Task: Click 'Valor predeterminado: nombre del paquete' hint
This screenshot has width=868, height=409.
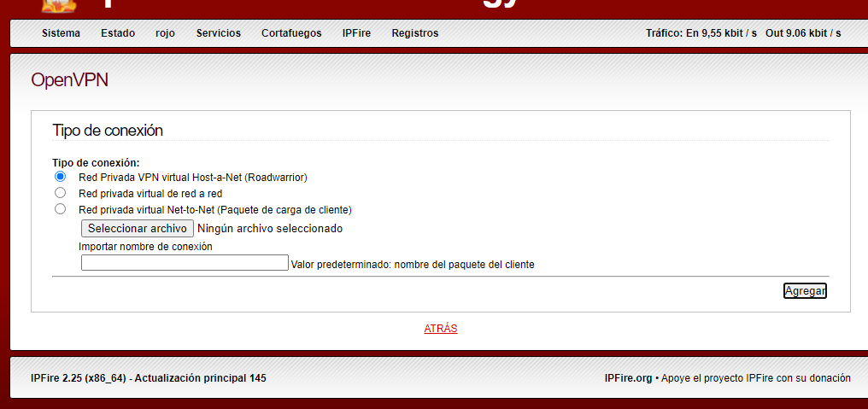Action: tap(413, 265)
